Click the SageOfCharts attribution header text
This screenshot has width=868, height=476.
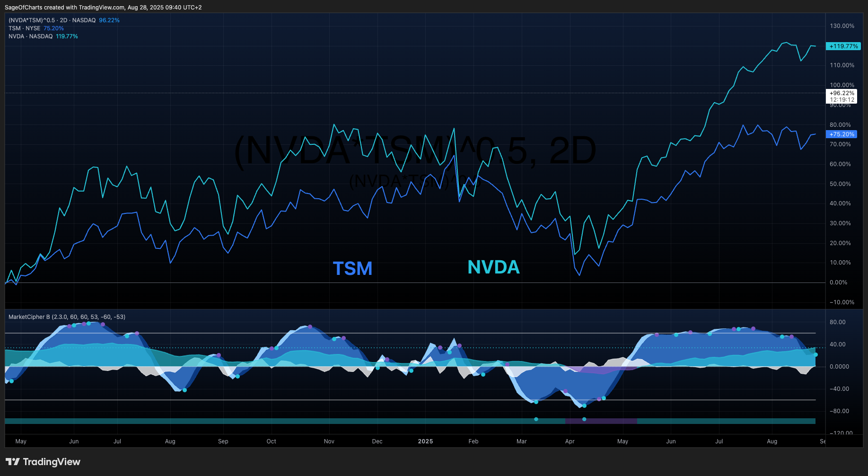103,8
